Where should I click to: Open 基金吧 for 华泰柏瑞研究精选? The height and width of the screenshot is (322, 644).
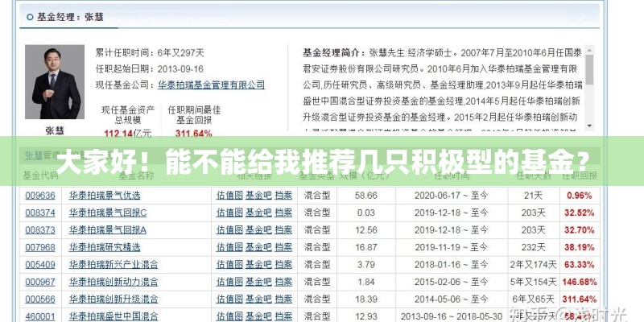tap(258, 247)
